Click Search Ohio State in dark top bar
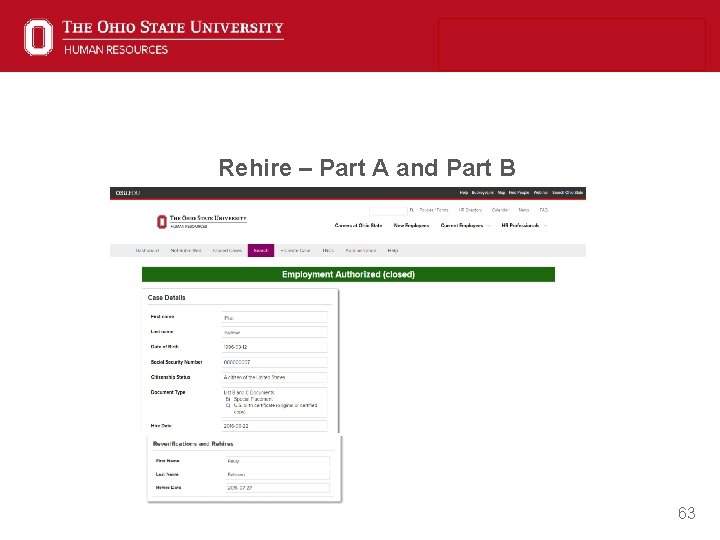 [568, 193]
